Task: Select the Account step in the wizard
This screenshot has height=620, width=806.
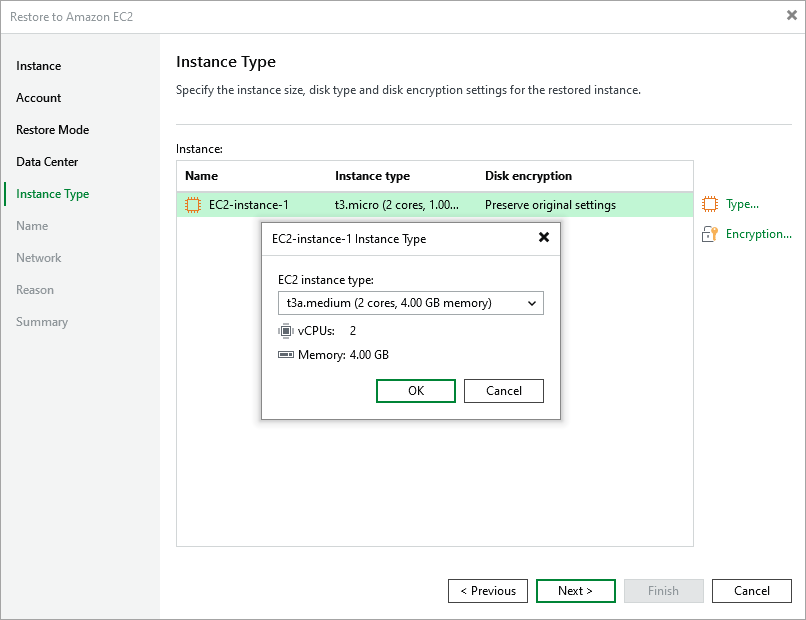Action: coord(38,97)
